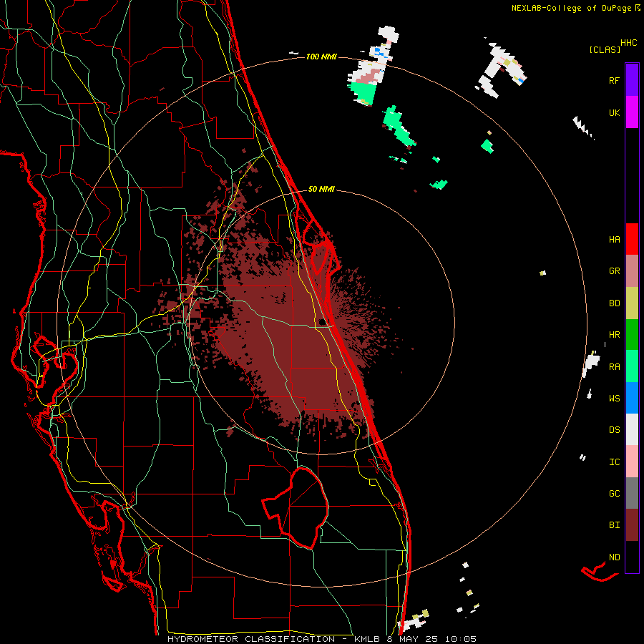Click the "HYDROMETEOR CLASSIFICATION - KMLB" caption at the bottom
This screenshot has height=644, width=644.
274,639
